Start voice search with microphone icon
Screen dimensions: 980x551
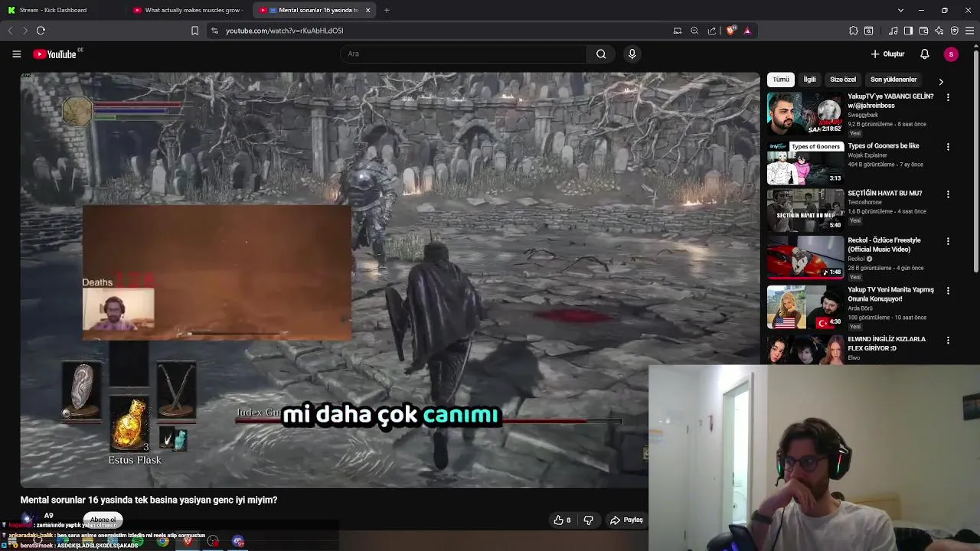[632, 54]
